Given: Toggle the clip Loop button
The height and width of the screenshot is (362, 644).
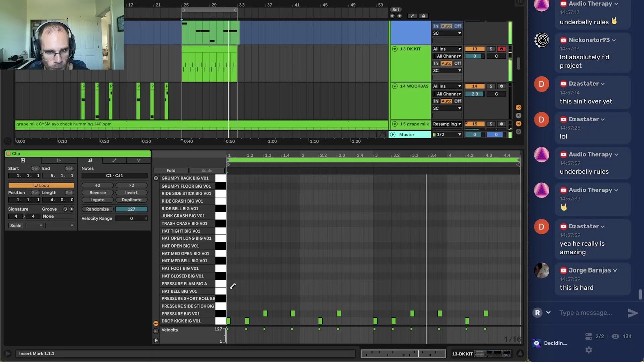Looking at the screenshot, I should pyautogui.click(x=41, y=185).
